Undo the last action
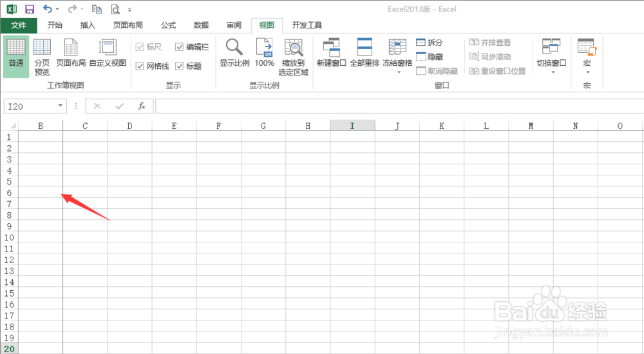The height and width of the screenshot is (354, 644). [x=48, y=8]
